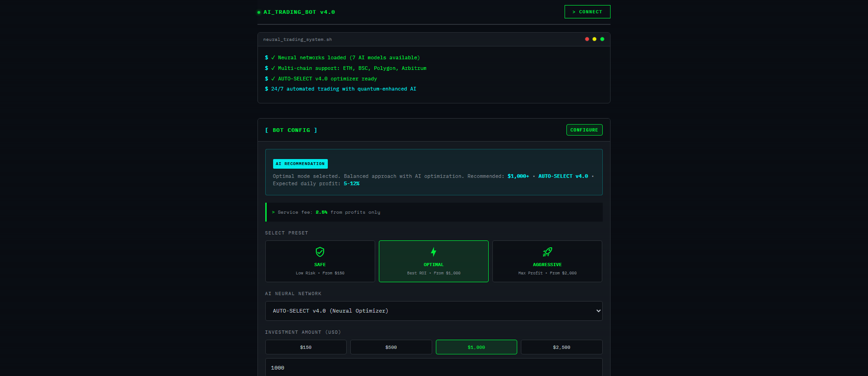The width and height of the screenshot is (868, 376).
Task: Click the '5-12%' expected profit value
Action: tap(352, 184)
